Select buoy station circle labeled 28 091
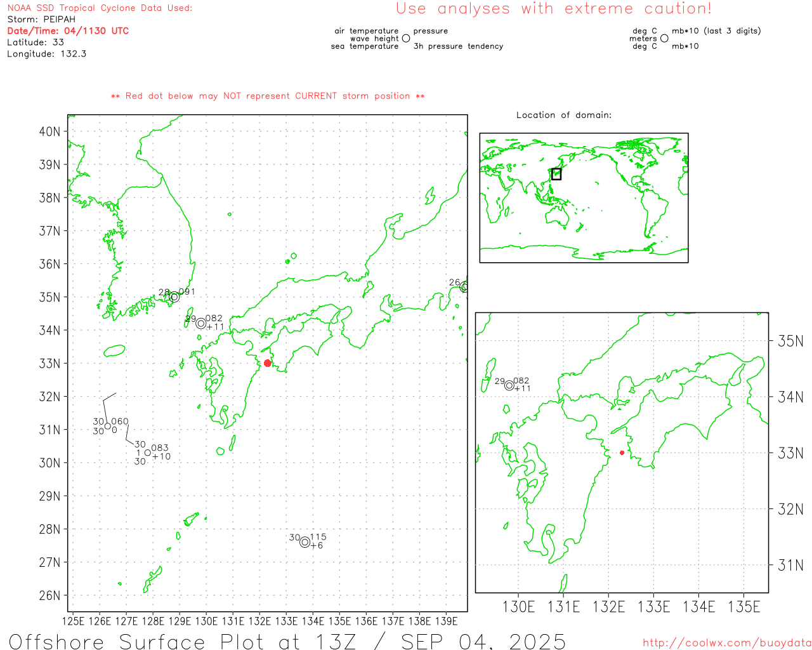This screenshot has height=650, width=812. (174, 296)
